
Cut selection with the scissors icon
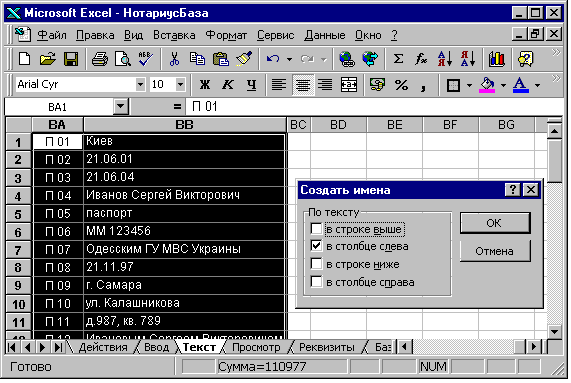(x=174, y=59)
